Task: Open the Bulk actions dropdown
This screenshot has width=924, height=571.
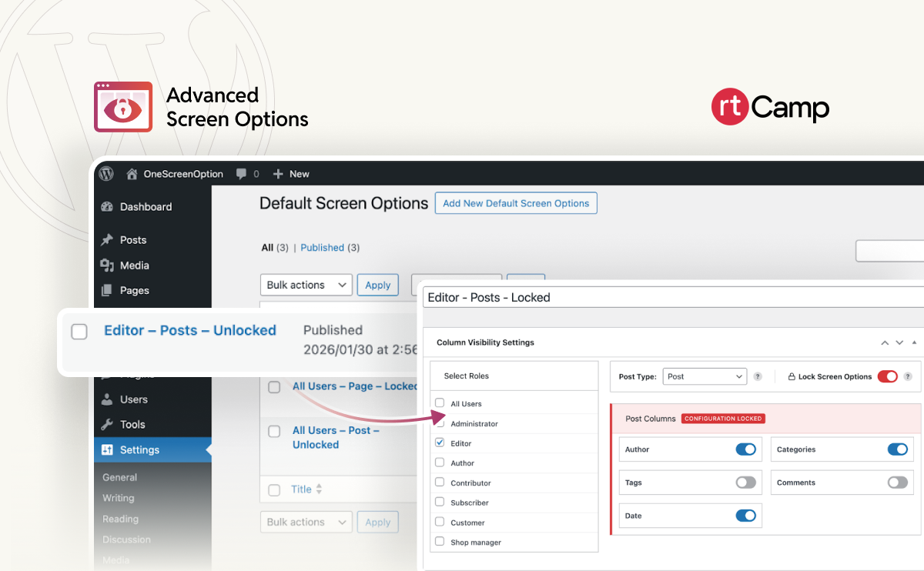Action: tap(306, 285)
